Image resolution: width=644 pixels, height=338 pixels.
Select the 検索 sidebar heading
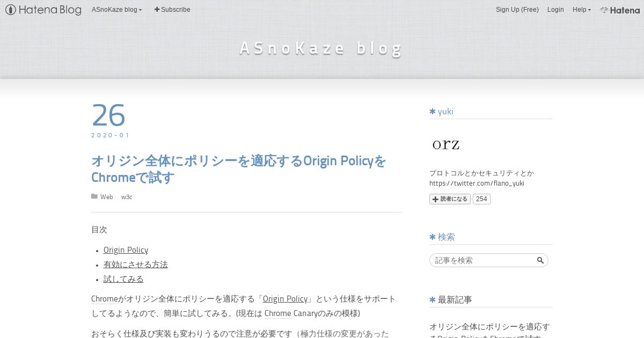(447, 237)
